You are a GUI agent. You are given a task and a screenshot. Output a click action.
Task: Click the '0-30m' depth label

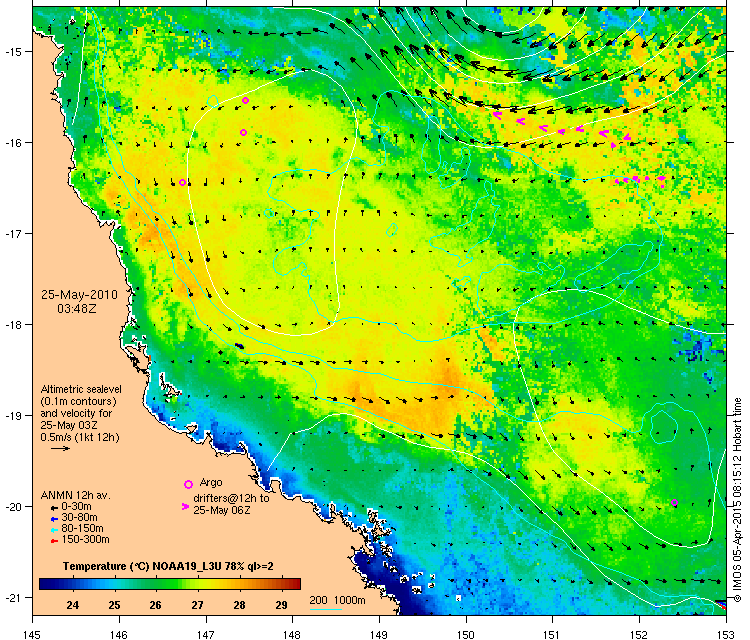(77, 507)
